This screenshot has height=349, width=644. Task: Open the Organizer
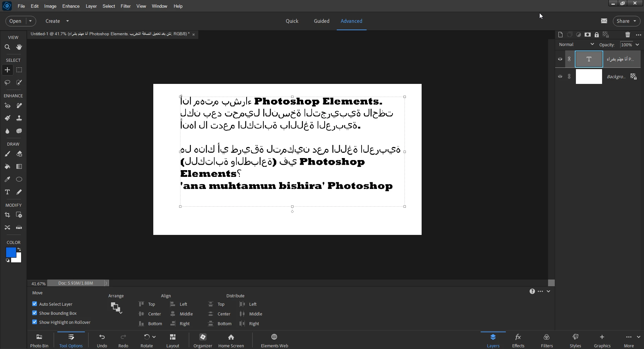click(x=203, y=340)
